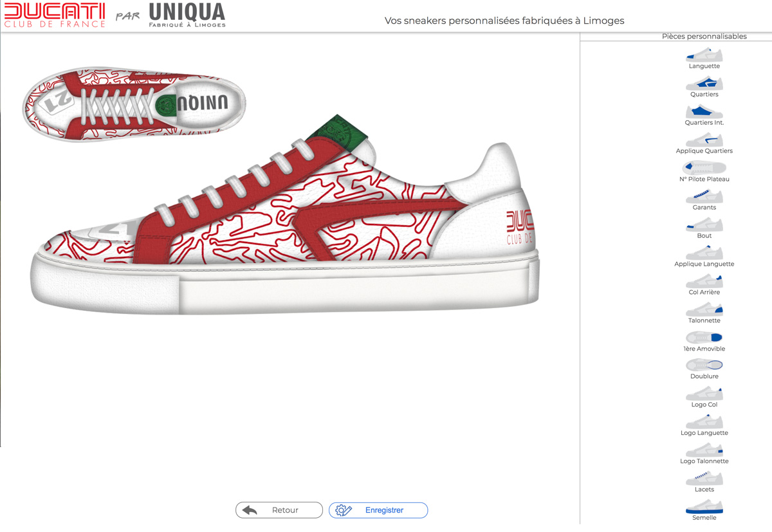Screen dimensions: 772x532
Task: Choose the Bout toe cap icon
Action: point(704,225)
